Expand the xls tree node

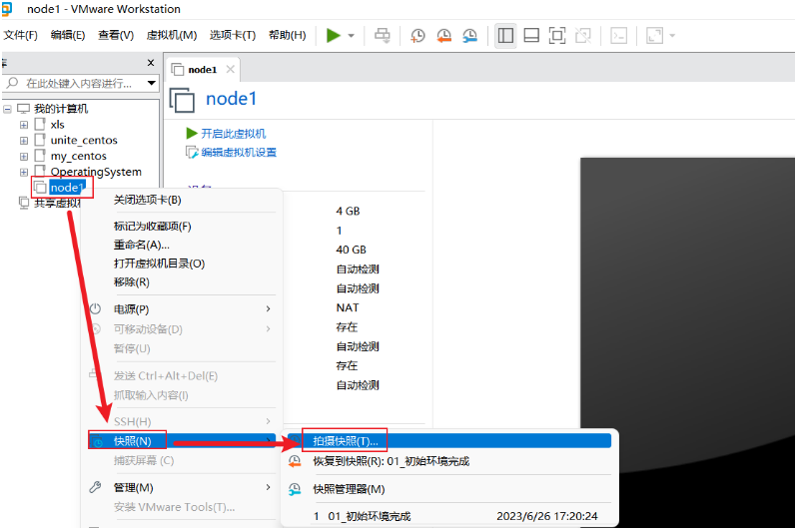click(x=24, y=125)
